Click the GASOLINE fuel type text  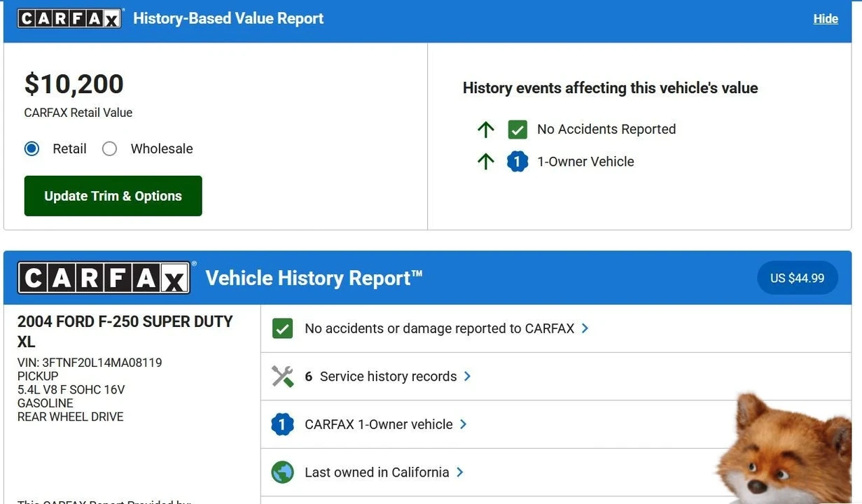point(46,403)
